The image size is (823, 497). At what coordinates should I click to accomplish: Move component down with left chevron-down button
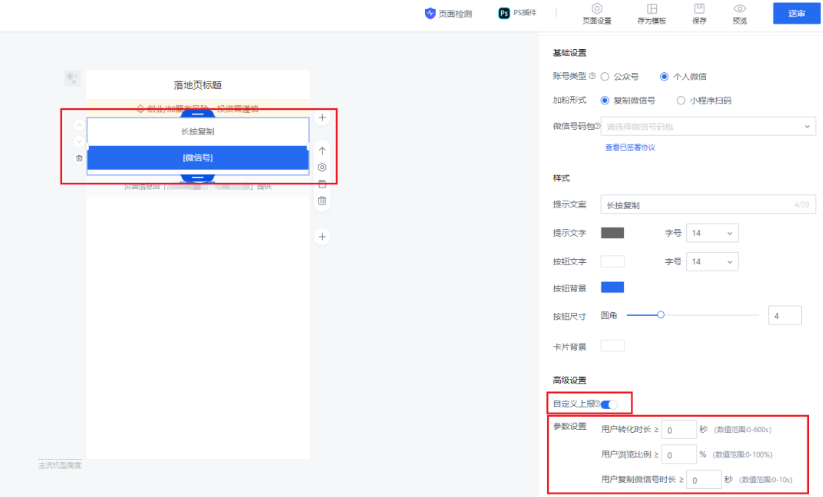click(x=79, y=141)
